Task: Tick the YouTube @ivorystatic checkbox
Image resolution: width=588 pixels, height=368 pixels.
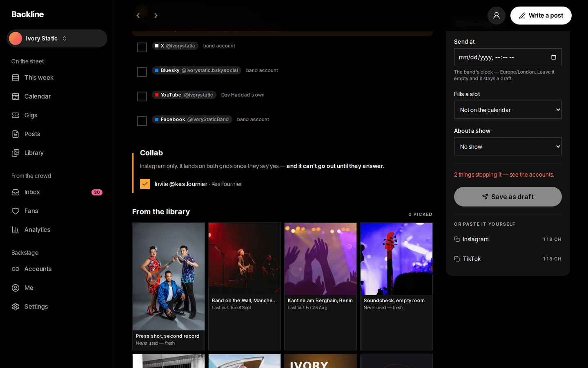Action: point(142,96)
